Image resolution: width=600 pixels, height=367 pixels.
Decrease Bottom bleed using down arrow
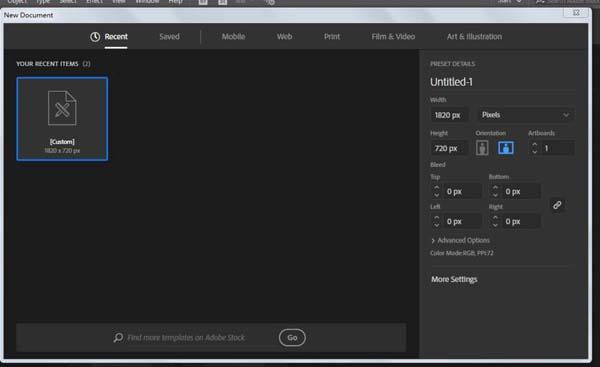[495, 195]
